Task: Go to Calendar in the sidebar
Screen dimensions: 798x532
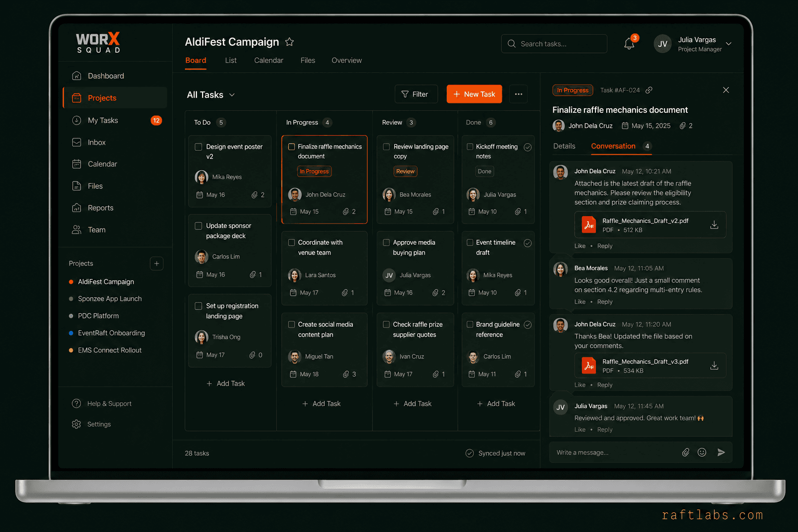Action: pyautogui.click(x=115, y=164)
